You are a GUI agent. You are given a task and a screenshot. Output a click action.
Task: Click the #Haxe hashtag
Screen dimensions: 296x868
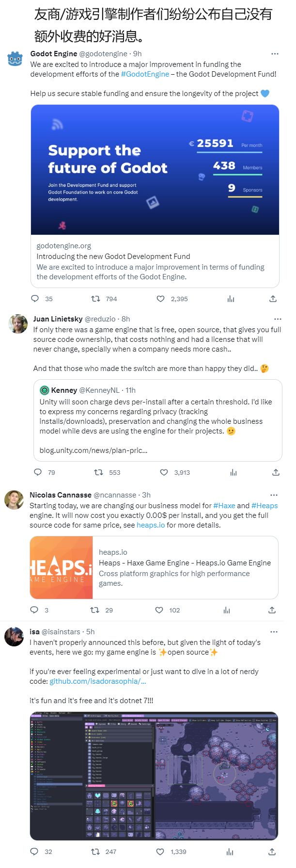[x=224, y=506]
